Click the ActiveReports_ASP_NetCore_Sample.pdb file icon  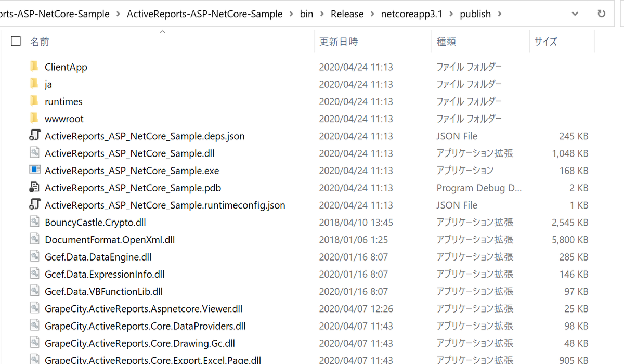pyautogui.click(x=34, y=187)
